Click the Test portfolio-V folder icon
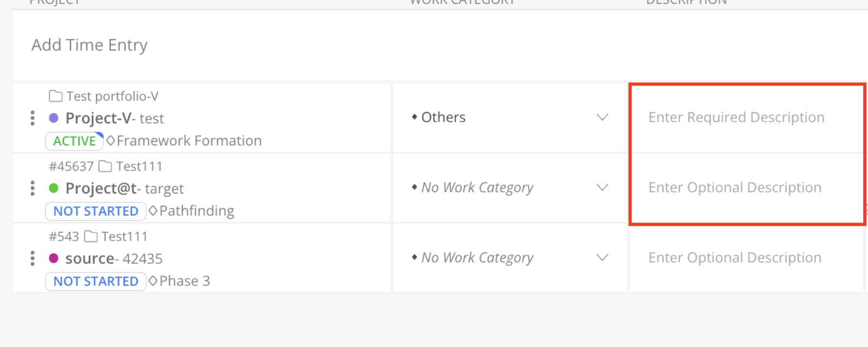 pyautogui.click(x=56, y=96)
